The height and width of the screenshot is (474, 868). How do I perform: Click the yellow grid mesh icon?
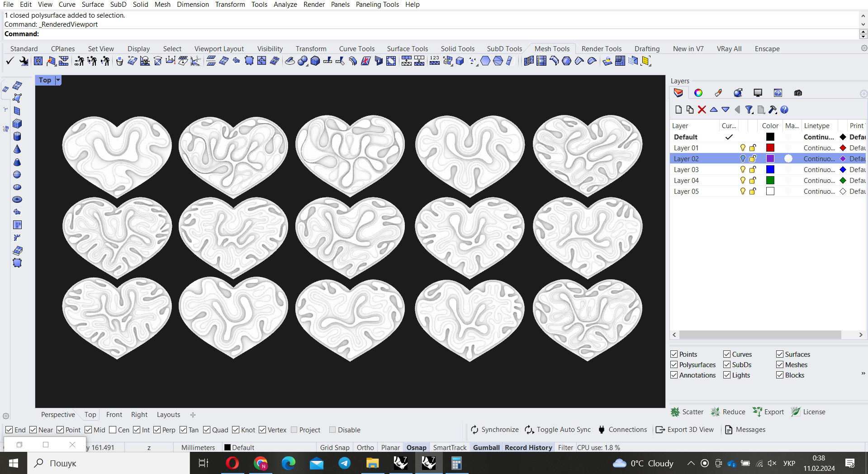point(645,61)
